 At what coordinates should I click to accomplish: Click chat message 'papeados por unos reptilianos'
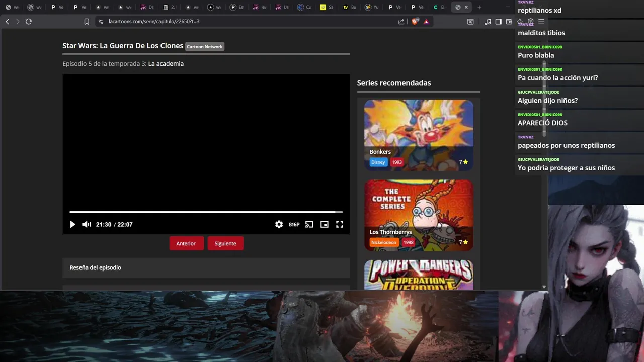point(566,146)
